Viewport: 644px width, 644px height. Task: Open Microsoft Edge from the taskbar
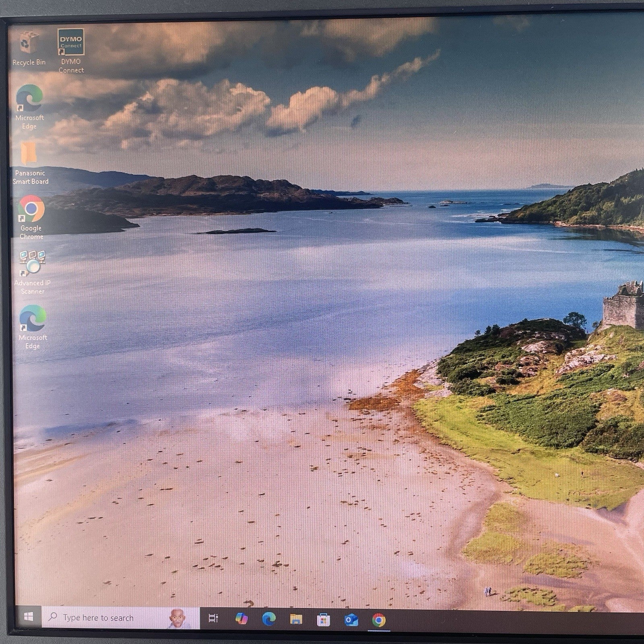point(268,619)
